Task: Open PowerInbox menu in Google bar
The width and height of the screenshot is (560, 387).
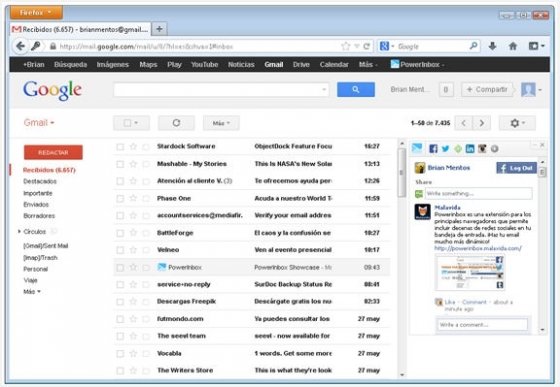Action: [417, 65]
